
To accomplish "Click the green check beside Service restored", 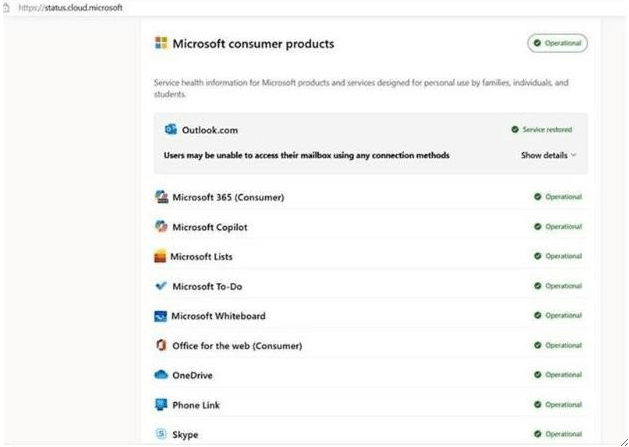I will (515, 130).
